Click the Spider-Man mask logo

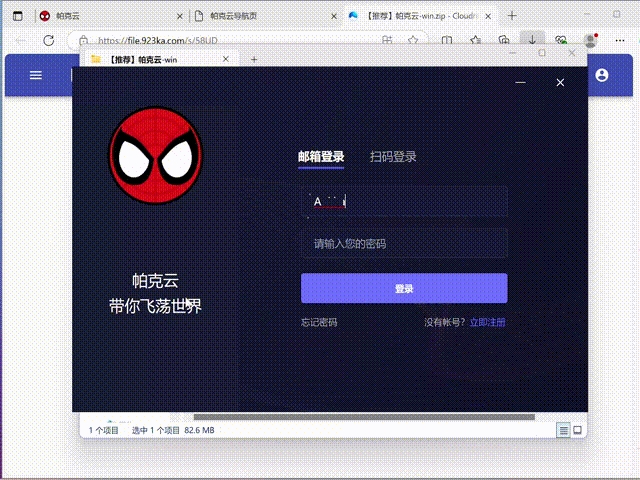click(x=155, y=156)
